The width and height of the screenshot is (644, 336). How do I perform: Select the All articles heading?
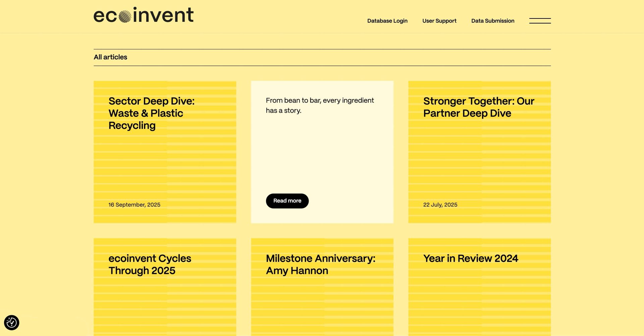110,57
